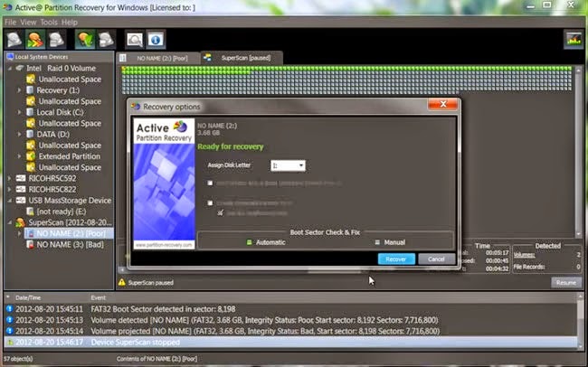Click the RICOHR5C592 device icon
588x367 pixels.
click(x=21, y=178)
